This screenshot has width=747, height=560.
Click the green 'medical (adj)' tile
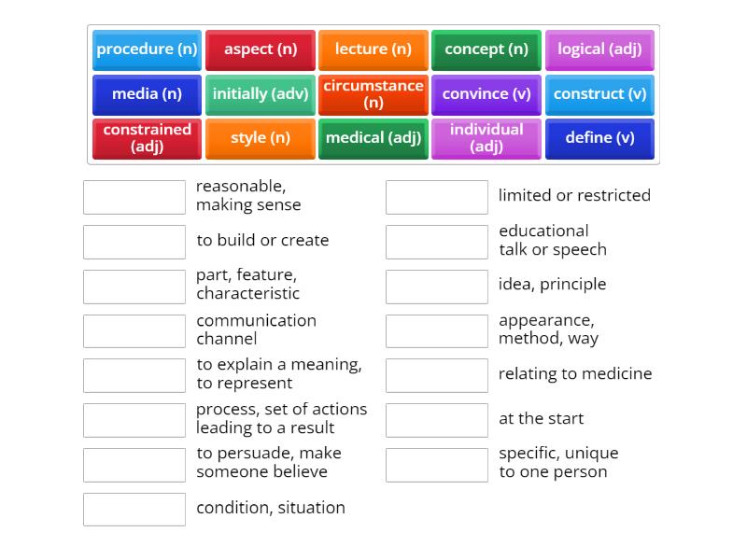pyautogui.click(x=373, y=137)
